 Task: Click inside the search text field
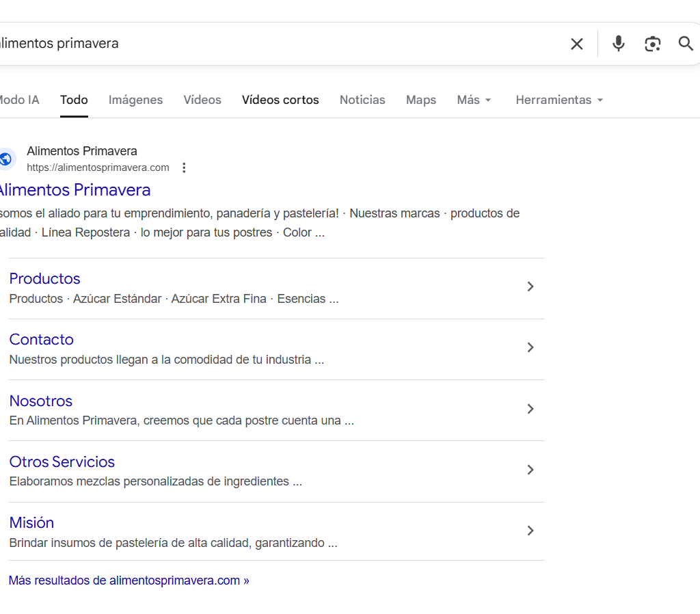click(x=273, y=44)
